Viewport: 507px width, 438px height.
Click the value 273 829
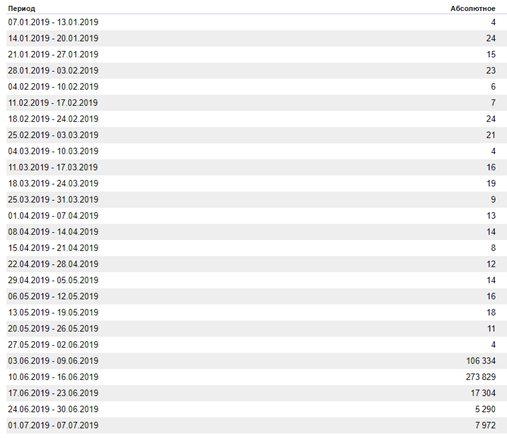tap(481, 377)
